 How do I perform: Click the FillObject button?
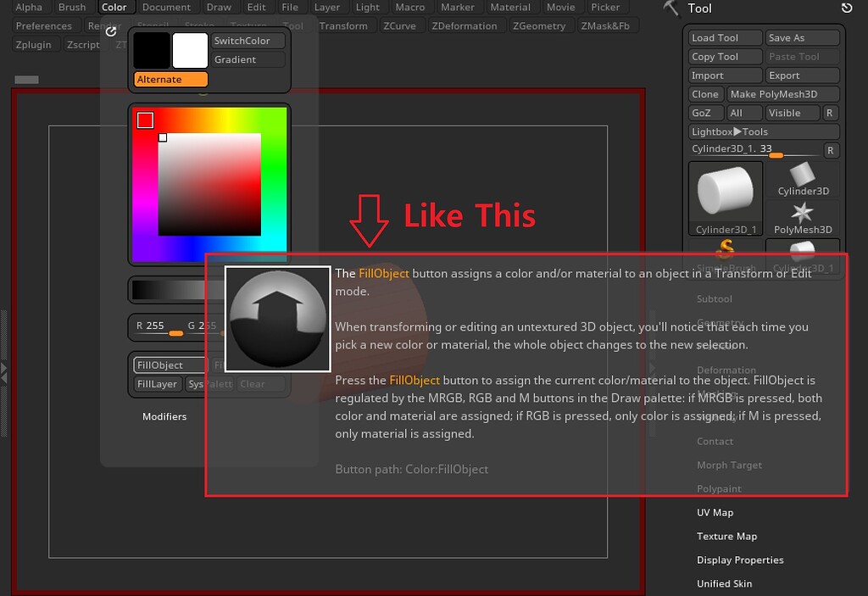coord(166,365)
